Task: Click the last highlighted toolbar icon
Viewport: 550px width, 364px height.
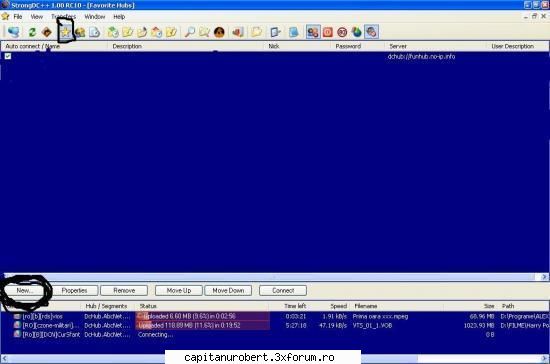Action: 371,32
